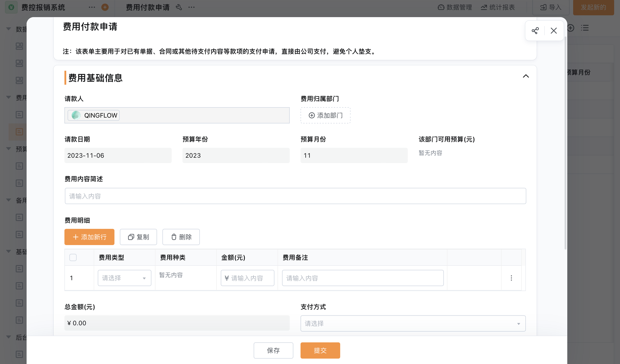Click the highlighted form icon under 费用
The height and width of the screenshot is (364, 620).
pyautogui.click(x=19, y=132)
